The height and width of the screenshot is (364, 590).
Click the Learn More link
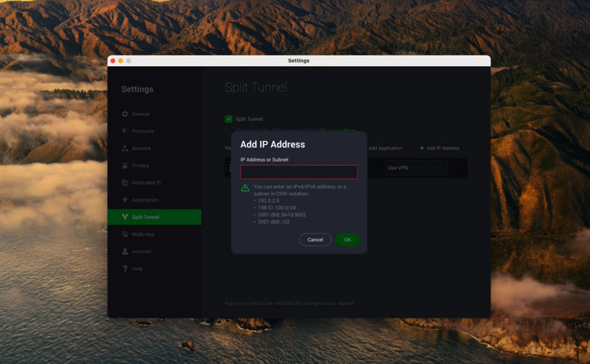pyautogui.click(x=344, y=130)
